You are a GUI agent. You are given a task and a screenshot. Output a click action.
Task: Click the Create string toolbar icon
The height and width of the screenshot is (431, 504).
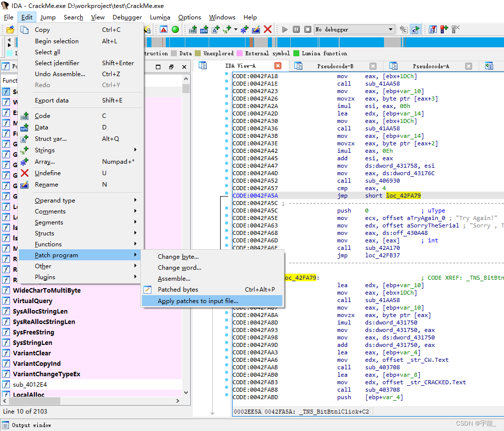coord(227,29)
